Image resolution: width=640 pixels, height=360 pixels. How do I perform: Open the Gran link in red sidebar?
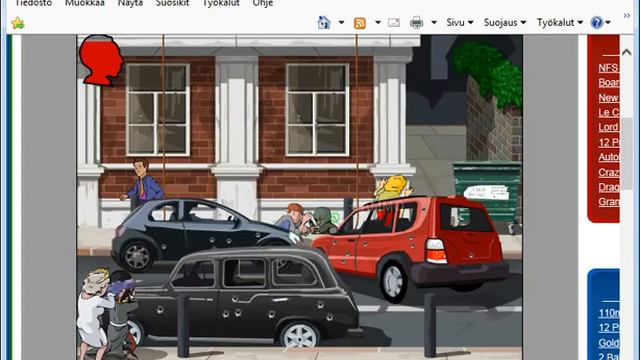pyautogui.click(x=608, y=201)
